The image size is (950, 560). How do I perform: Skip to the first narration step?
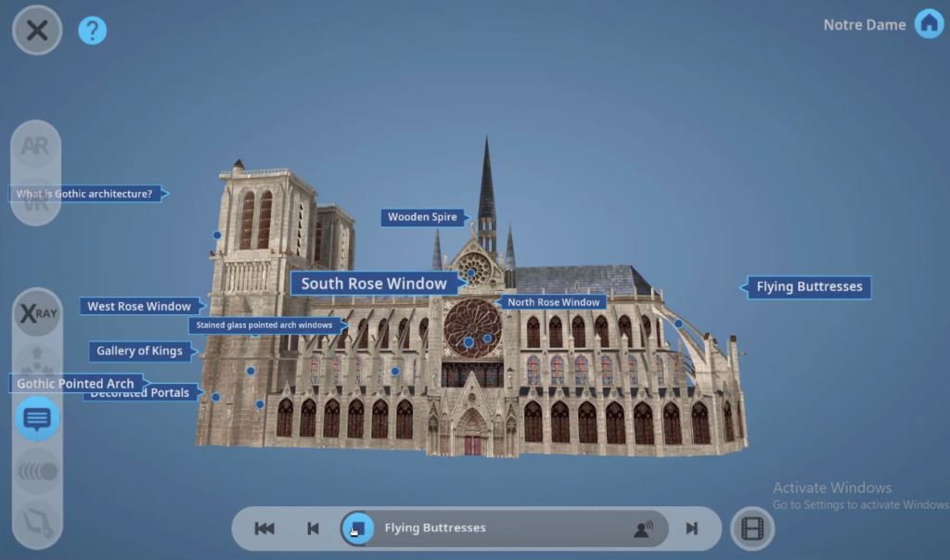coord(264,528)
